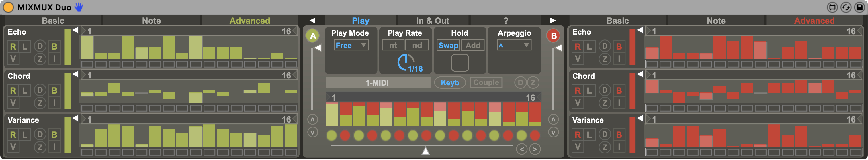Screen dimensions: 868x160
Task: Toggle R button in right Echo
Action: [x=578, y=46]
